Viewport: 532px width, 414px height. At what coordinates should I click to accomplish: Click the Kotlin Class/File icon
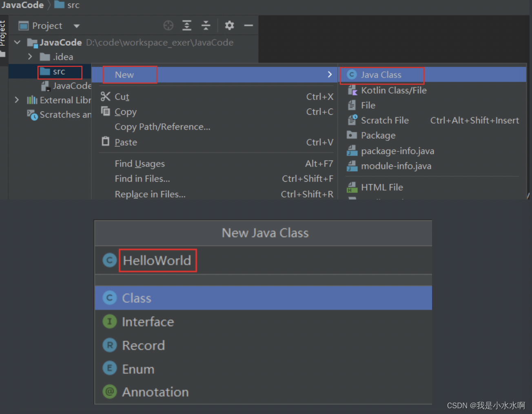tap(352, 90)
